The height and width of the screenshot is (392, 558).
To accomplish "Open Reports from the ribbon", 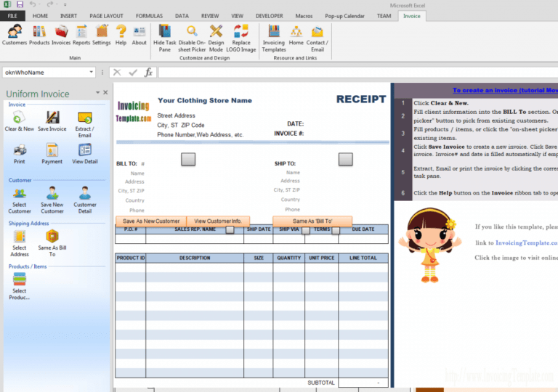I will (81, 33).
